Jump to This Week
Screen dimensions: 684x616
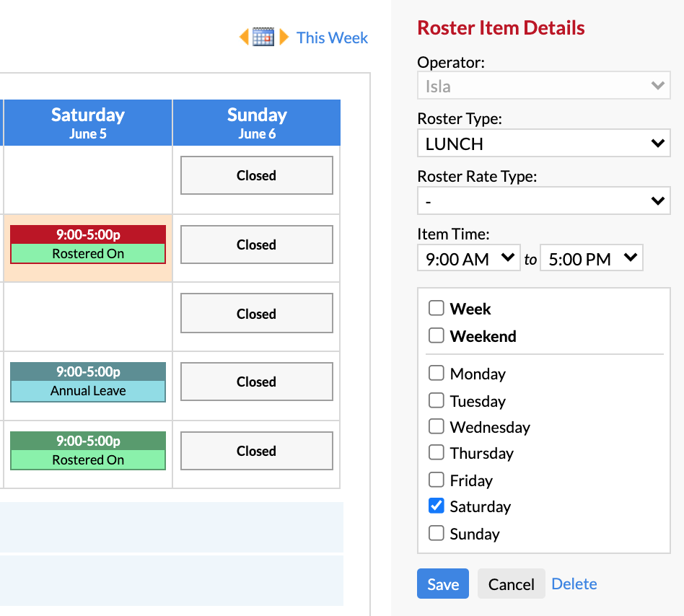(x=332, y=38)
